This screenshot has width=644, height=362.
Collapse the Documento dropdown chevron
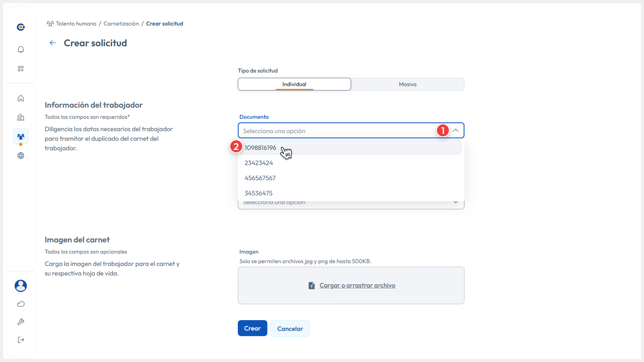click(455, 130)
